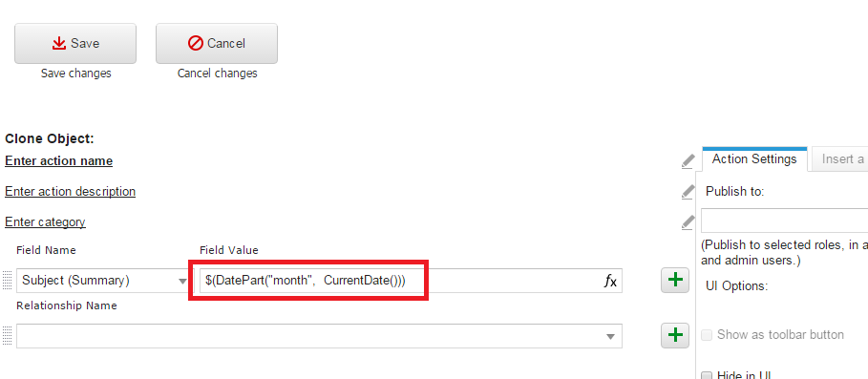Click the pencil icon beside action description
The image size is (868, 379).
687,192
